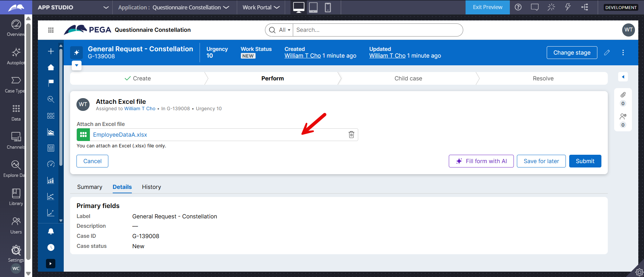The height and width of the screenshot is (277, 644).
Task: Click the DEVELOPMENT environment badge
Action: (621, 7)
